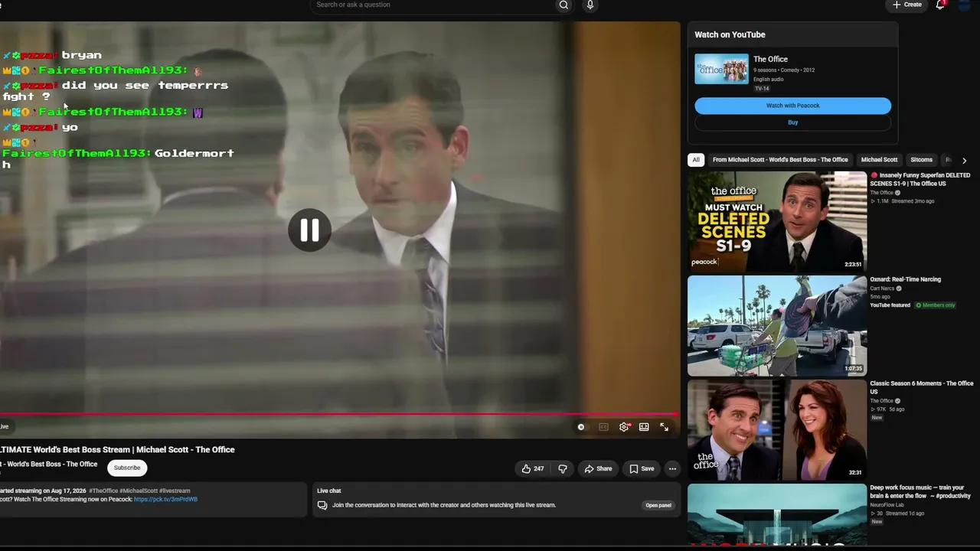Click the red live progress bar
The image size is (980, 551).
339,414
